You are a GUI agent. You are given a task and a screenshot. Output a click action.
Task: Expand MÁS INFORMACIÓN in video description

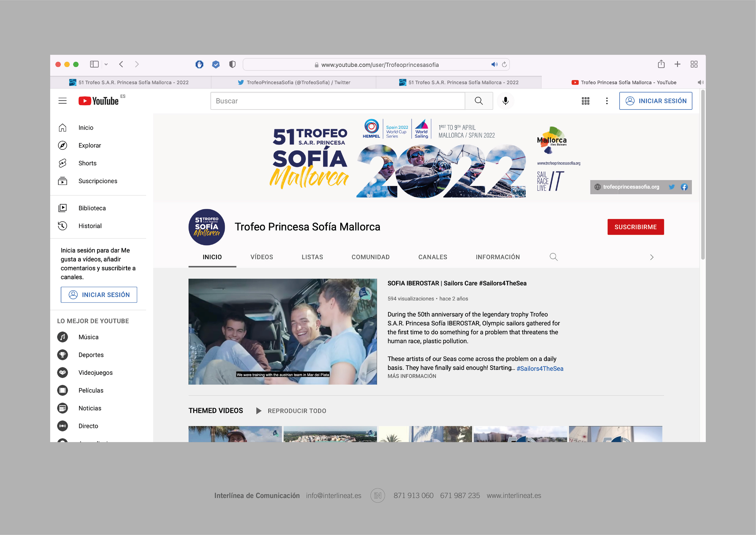click(412, 376)
